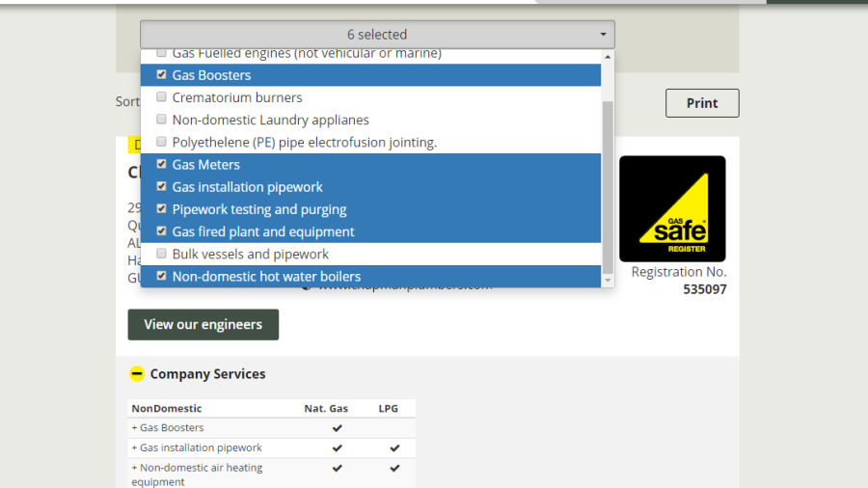This screenshot has width=868, height=488.
Task: Click the Gas Safe Register logo
Action: (672, 209)
